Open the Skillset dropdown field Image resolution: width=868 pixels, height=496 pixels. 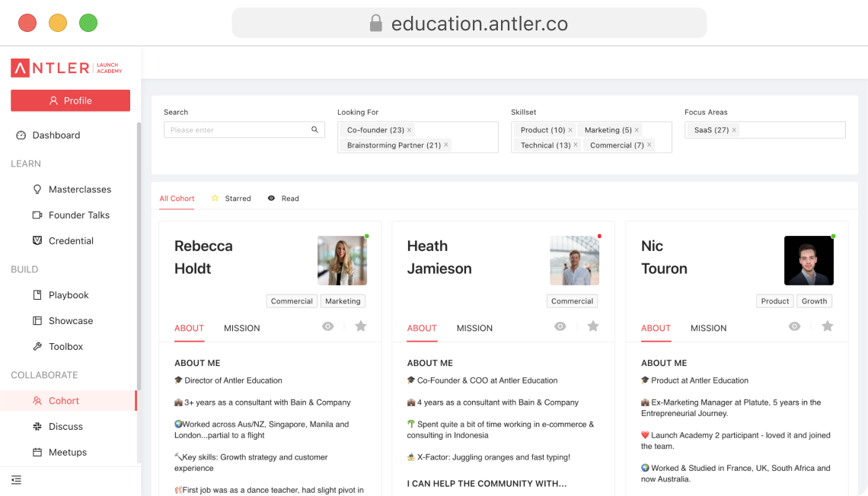[x=591, y=137]
